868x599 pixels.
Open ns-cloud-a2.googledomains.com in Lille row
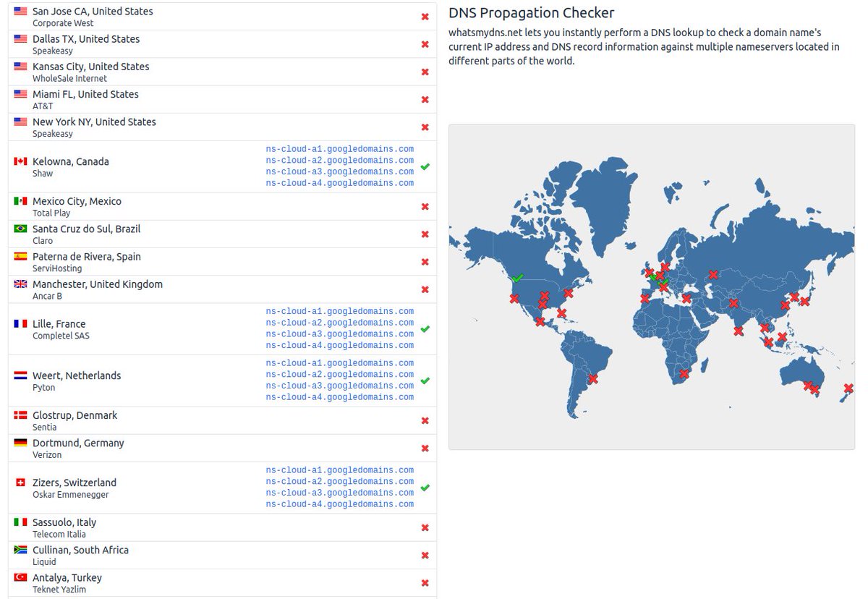(340, 323)
